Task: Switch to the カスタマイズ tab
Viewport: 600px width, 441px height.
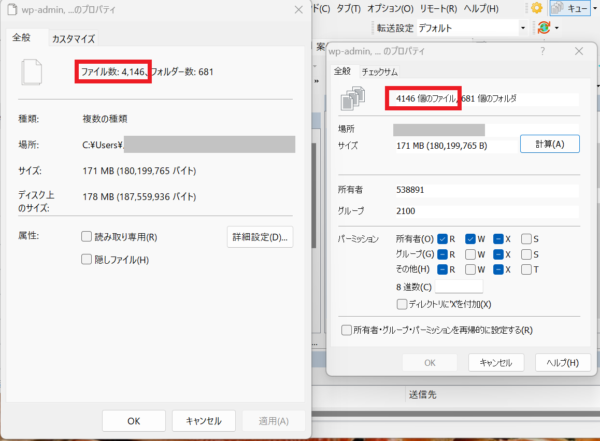Action: (73, 39)
